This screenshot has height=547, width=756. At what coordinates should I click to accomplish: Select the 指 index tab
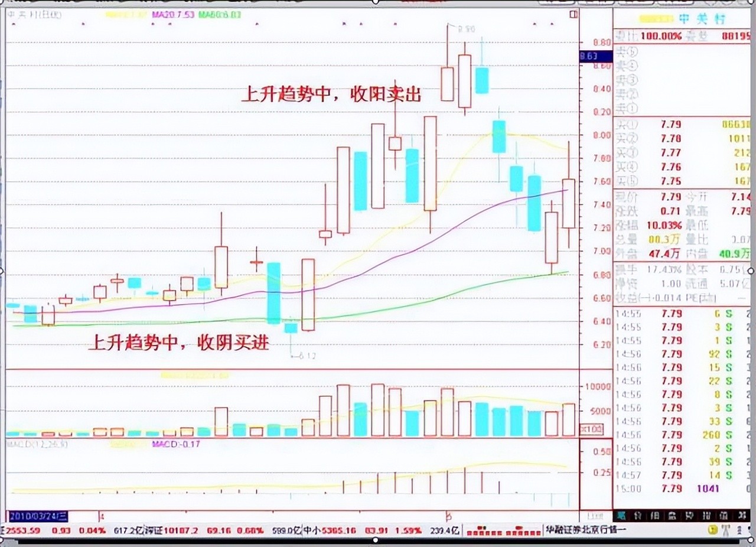pyautogui.click(x=705, y=515)
